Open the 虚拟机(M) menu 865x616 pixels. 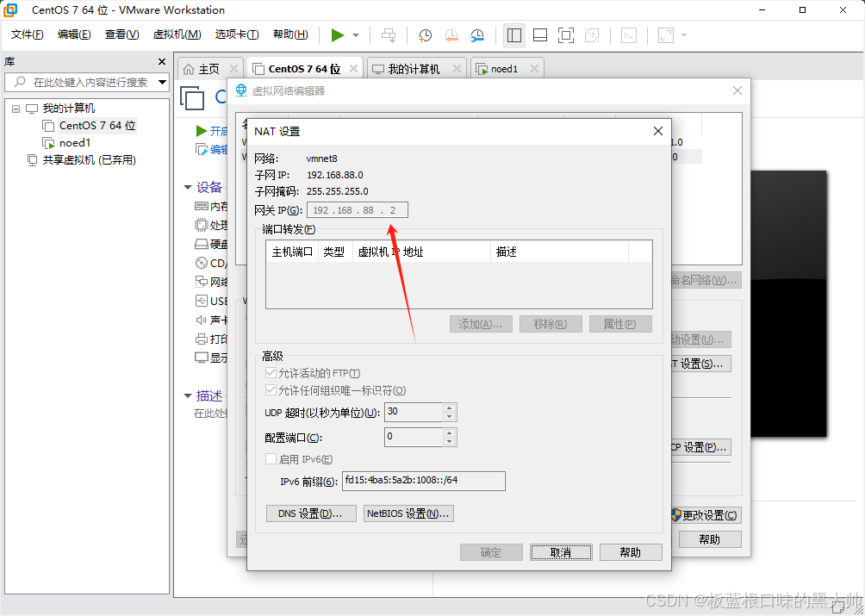(177, 34)
